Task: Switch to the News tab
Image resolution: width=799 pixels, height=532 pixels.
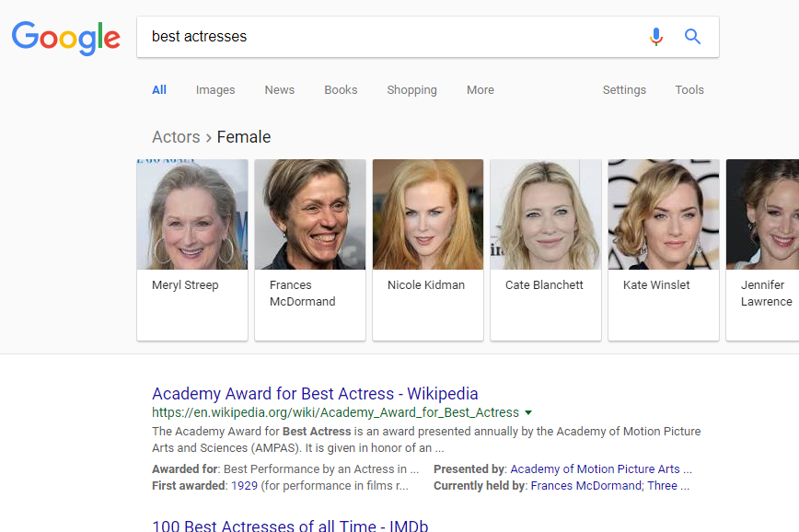Action: [x=279, y=89]
